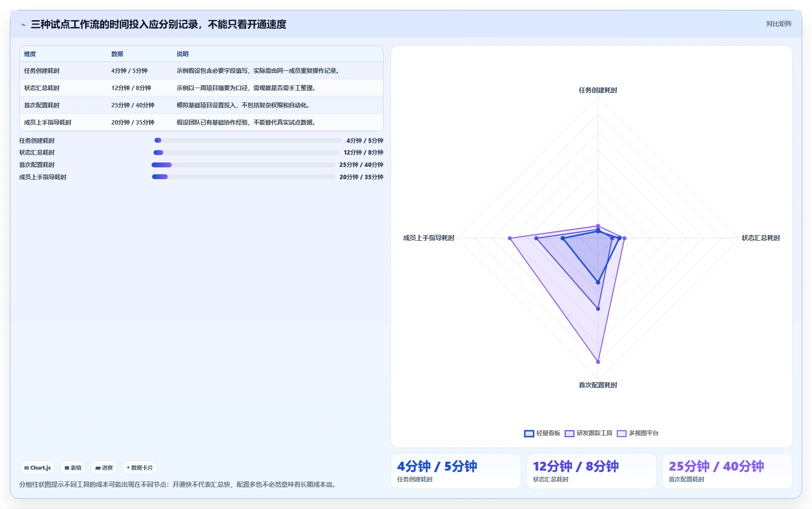Click the middle indigo point on 成员上手指导耗时 axis
This screenshot has width=812, height=509.
[x=537, y=238]
